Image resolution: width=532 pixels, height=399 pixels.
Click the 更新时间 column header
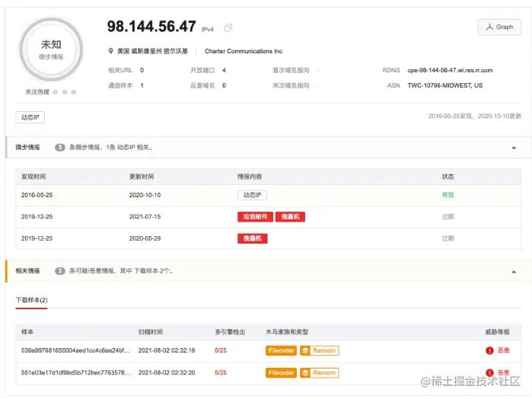click(x=142, y=177)
